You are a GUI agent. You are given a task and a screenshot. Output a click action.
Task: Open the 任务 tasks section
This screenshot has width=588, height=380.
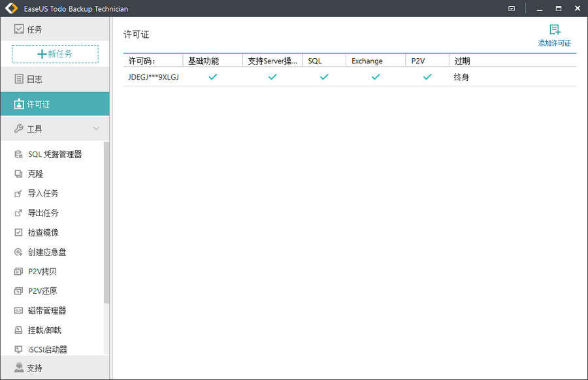tap(55, 29)
